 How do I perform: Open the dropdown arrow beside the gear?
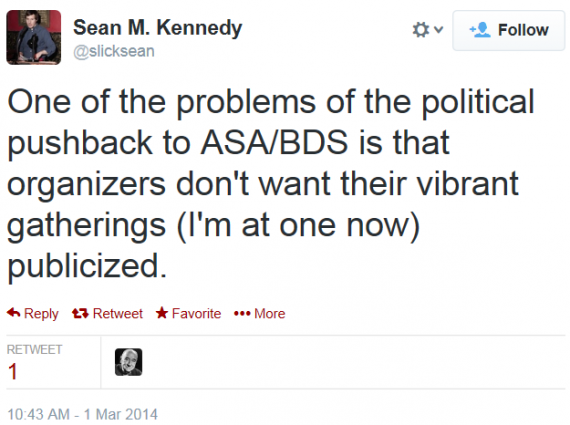439,29
